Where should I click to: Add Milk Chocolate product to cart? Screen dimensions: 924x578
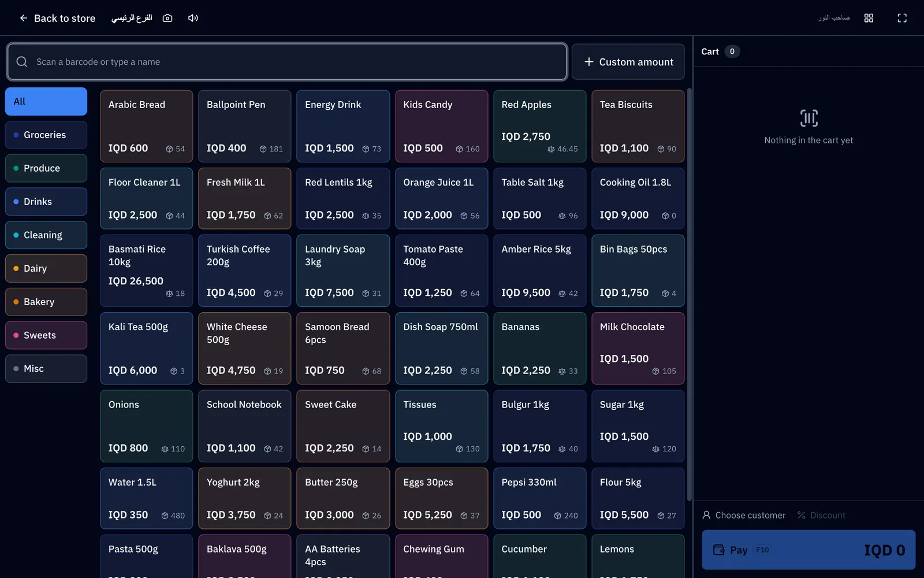(638, 349)
